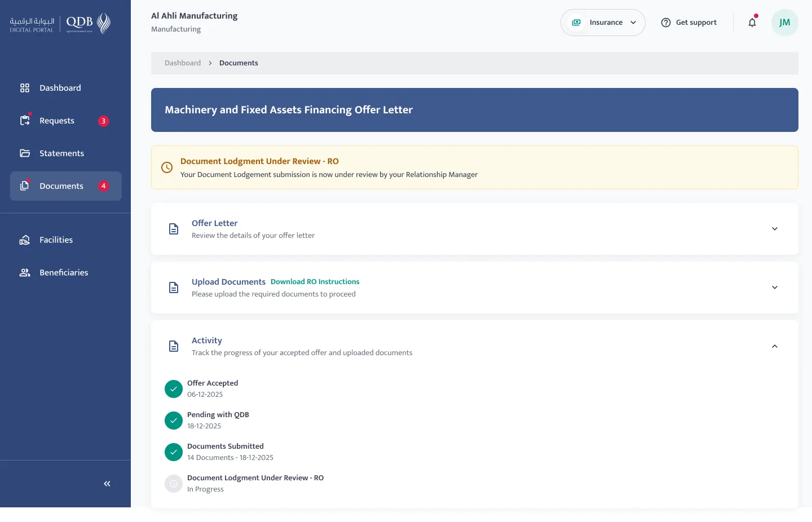
Task: Click the Documents breadcrumb item
Action: pyautogui.click(x=239, y=63)
